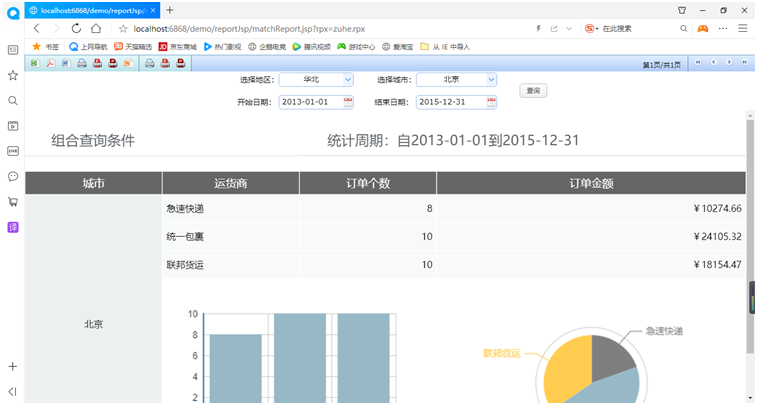Click into the 开始日期 date field
This screenshot has height=405, width=757.
[x=310, y=102]
